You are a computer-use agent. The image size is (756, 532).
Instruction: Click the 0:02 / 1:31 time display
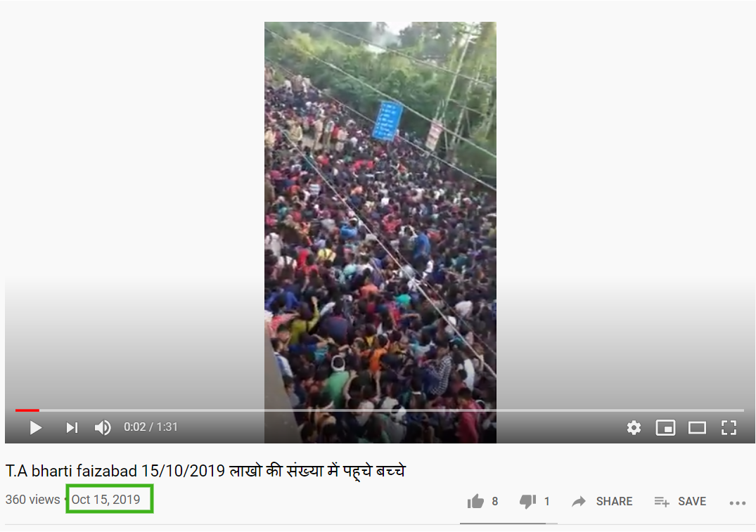(x=150, y=427)
